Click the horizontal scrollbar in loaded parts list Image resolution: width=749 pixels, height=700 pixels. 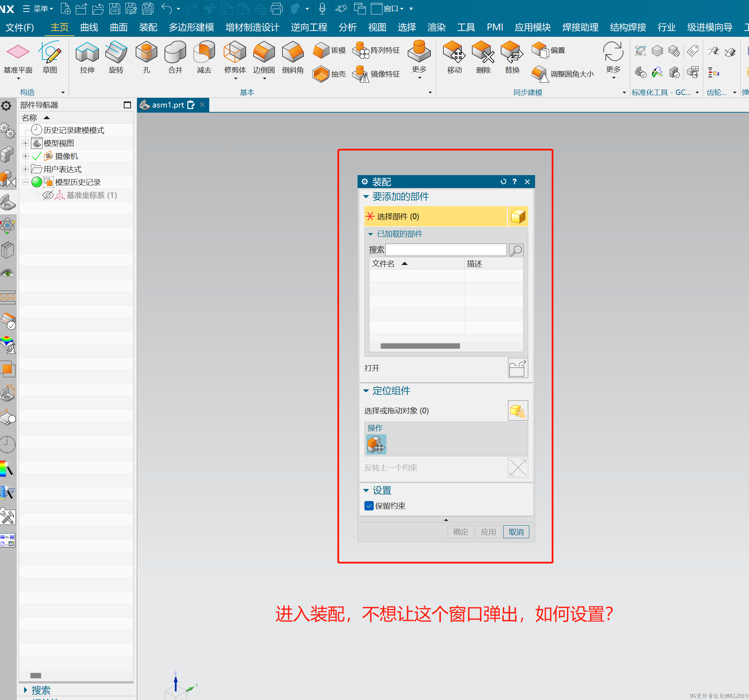tap(420, 346)
